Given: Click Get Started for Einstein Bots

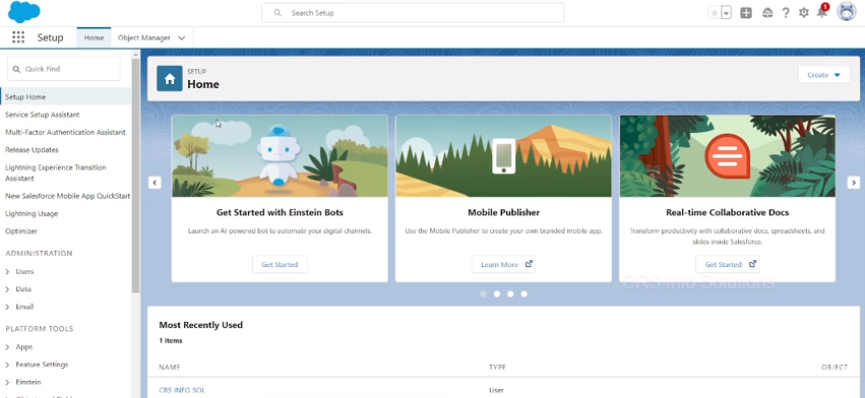Looking at the screenshot, I should tap(280, 264).
